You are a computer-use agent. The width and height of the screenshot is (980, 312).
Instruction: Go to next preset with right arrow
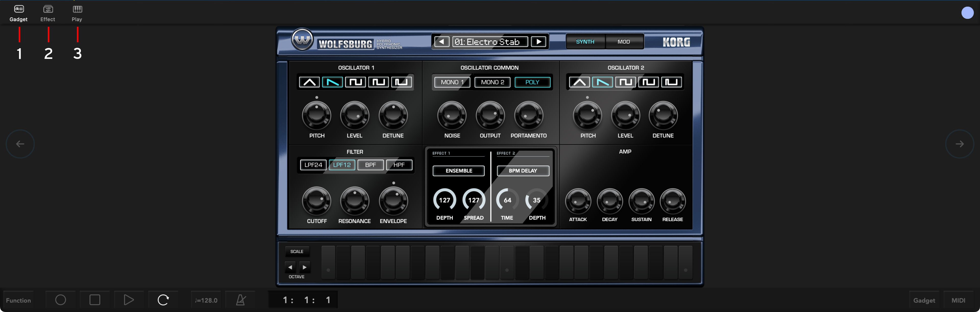point(539,42)
